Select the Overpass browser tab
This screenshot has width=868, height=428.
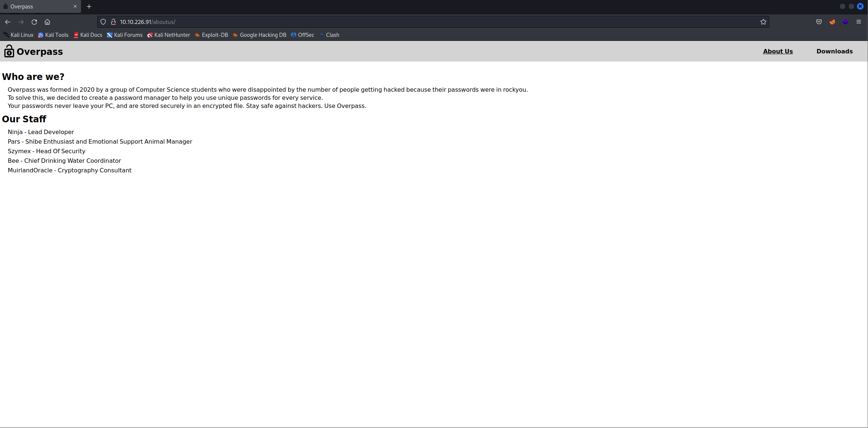point(37,7)
